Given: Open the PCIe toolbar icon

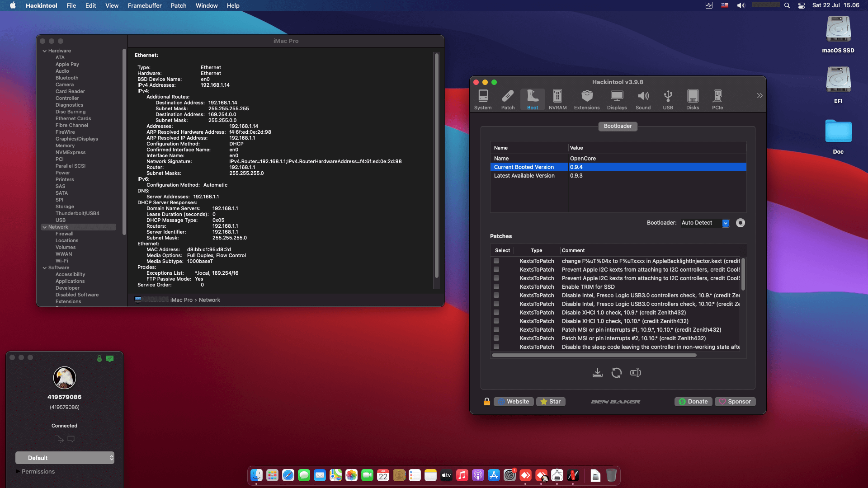Looking at the screenshot, I should (717, 99).
